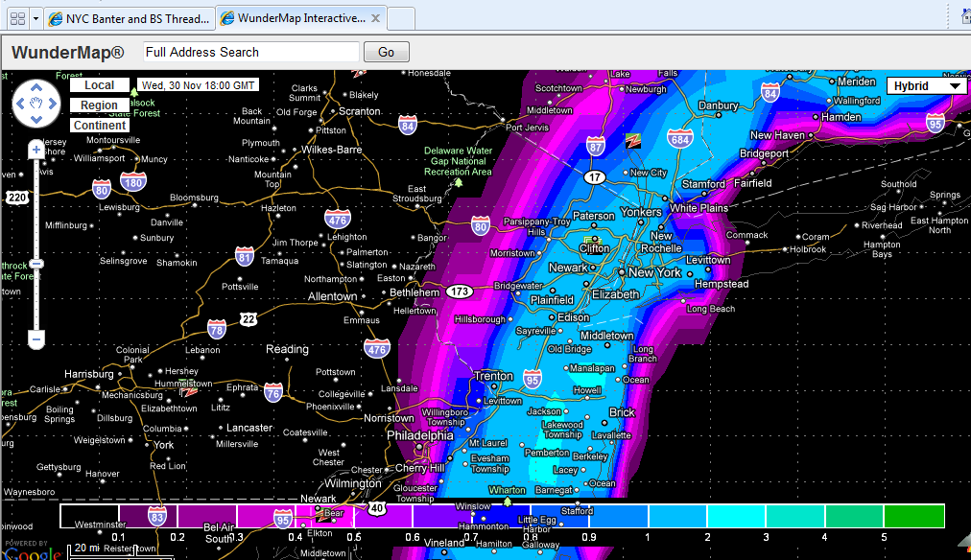Close the WunderMap Interactive tab
The height and width of the screenshot is (560, 971).
click(x=375, y=18)
